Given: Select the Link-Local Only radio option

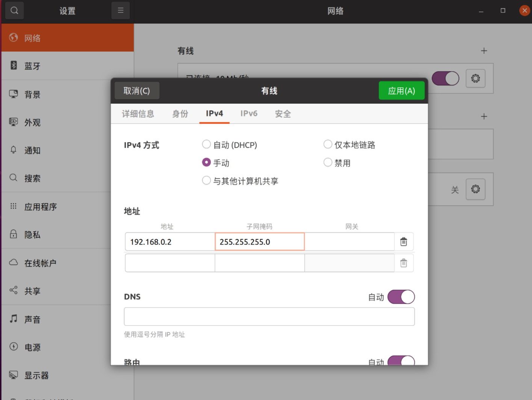Looking at the screenshot, I should [x=328, y=144].
